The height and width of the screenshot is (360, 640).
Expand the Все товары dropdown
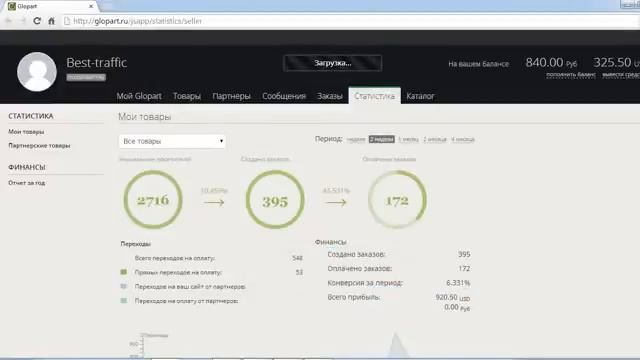[172, 141]
